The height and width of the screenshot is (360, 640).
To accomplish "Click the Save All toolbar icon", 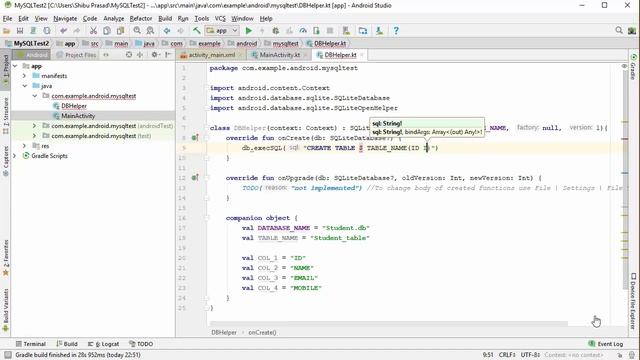I will 20,31.
